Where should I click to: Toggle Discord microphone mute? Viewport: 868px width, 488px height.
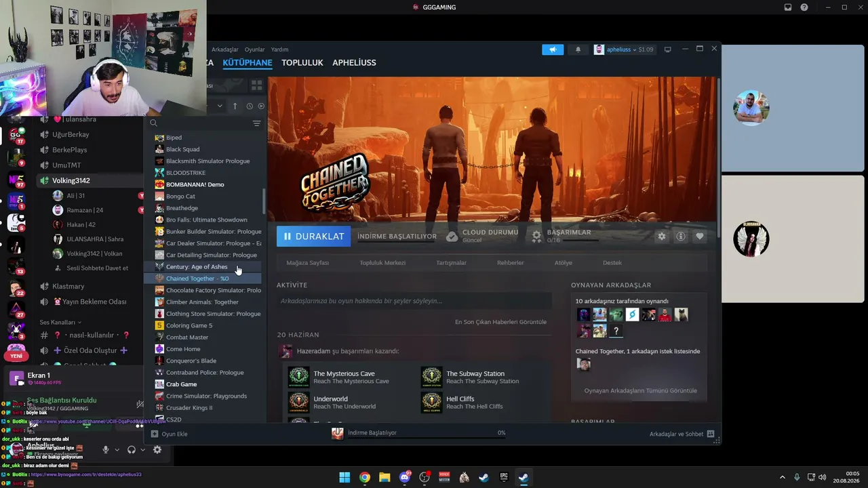105,449
